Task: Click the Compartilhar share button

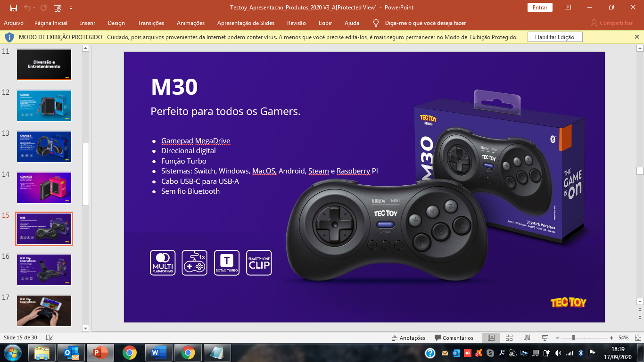Action: pos(612,23)
